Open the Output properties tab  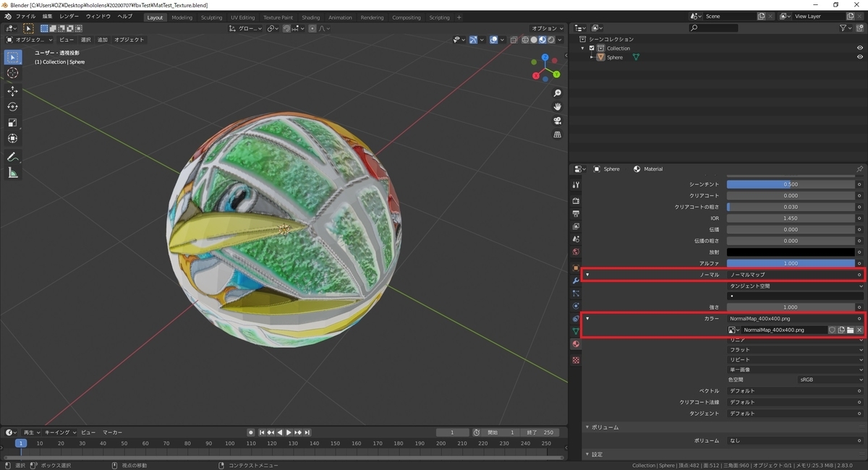[x=576, y=214]
